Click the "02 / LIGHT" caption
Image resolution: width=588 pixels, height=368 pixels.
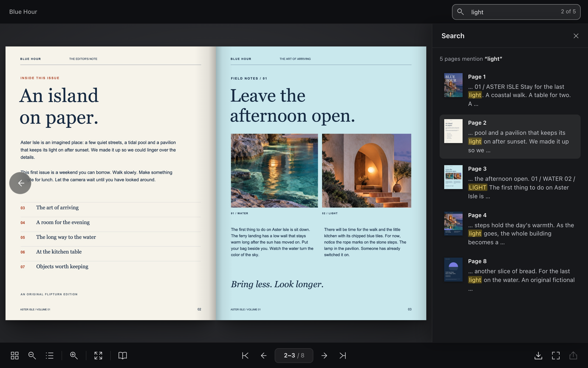[x=330, y=213]
